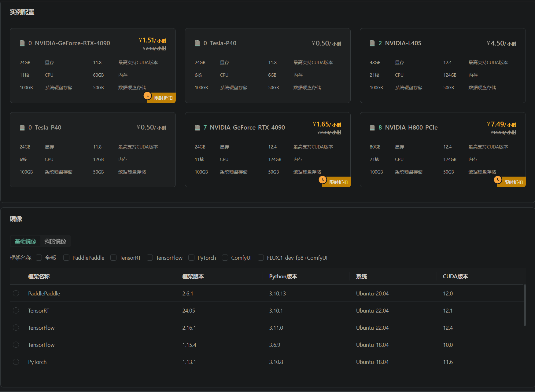This screenshot has height=392, width=535.
Task: Click the struck-through ¥14.98 original price
Action: coord(503,132)
